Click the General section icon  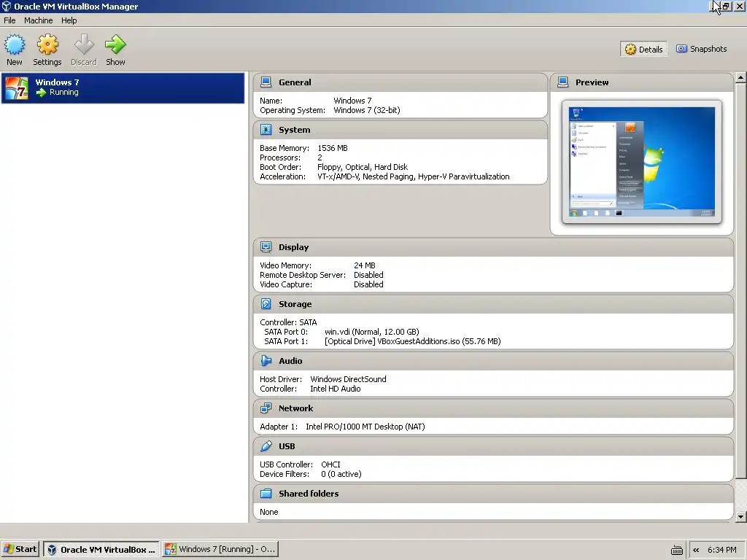point(266,82)
